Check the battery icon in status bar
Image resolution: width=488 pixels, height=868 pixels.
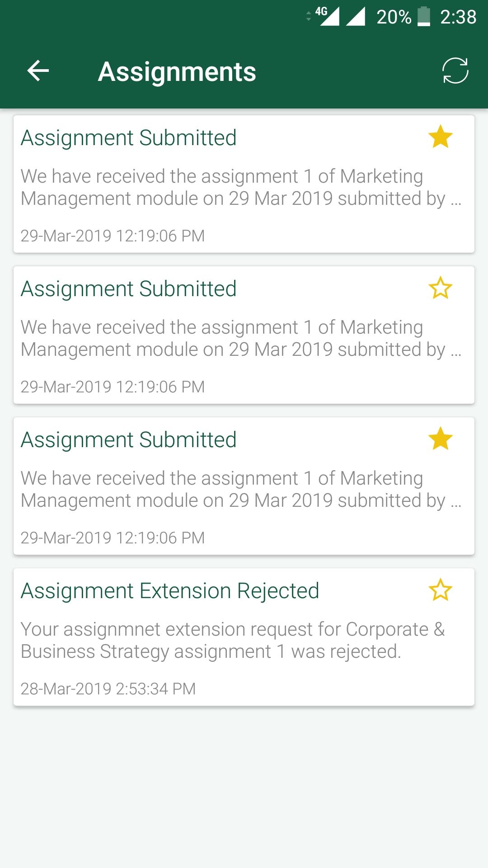coord(424,17)
